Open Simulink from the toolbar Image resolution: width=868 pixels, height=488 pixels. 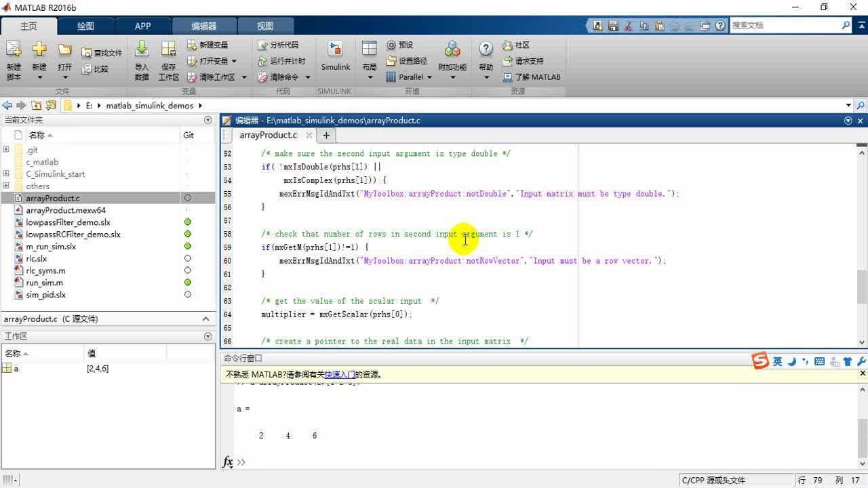pos(335,56)
